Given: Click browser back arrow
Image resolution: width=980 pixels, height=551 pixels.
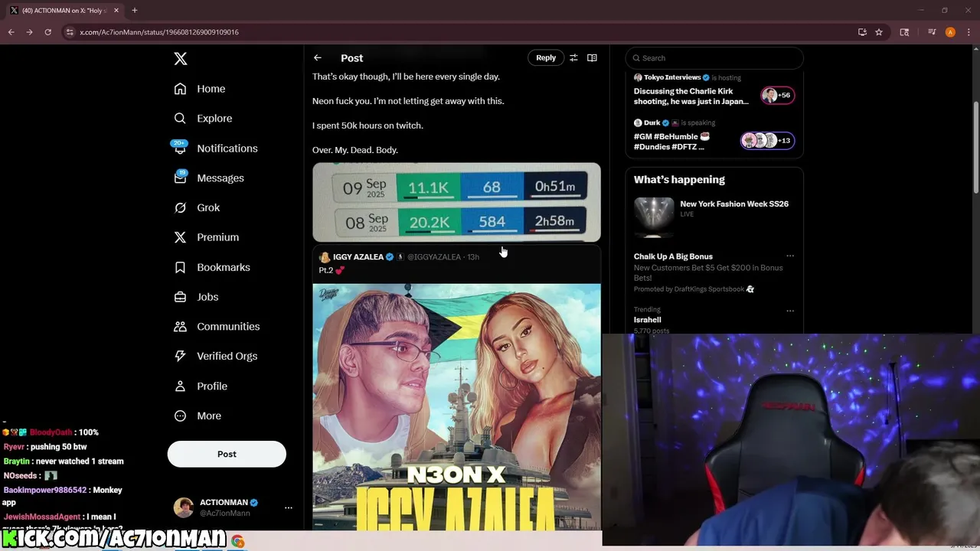Looking at the screenshot, I should pos(11,32).
